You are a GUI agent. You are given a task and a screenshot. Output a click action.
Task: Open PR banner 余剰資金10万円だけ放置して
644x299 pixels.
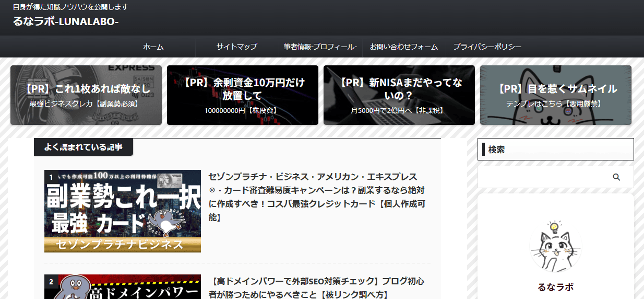[x=242, y=95]
